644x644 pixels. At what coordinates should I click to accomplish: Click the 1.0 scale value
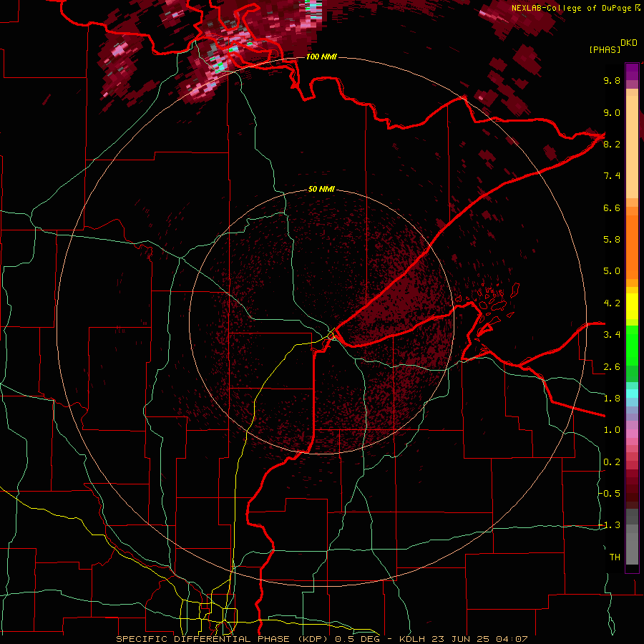[x=612, y=430]
